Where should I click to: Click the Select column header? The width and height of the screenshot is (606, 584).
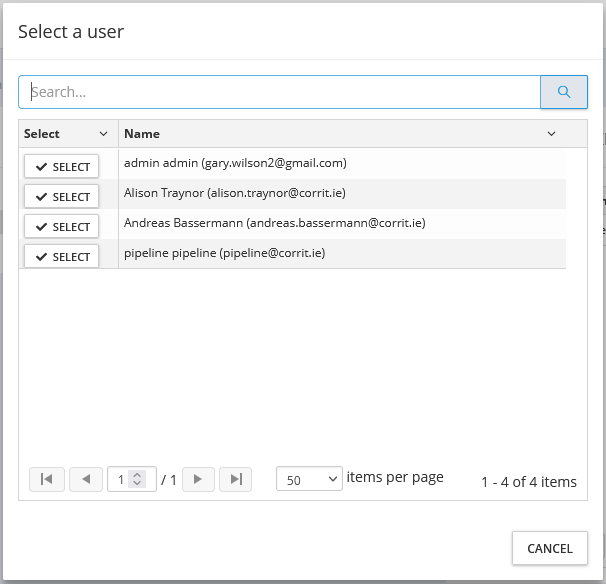pyautogui.click(x=42, y=134)
